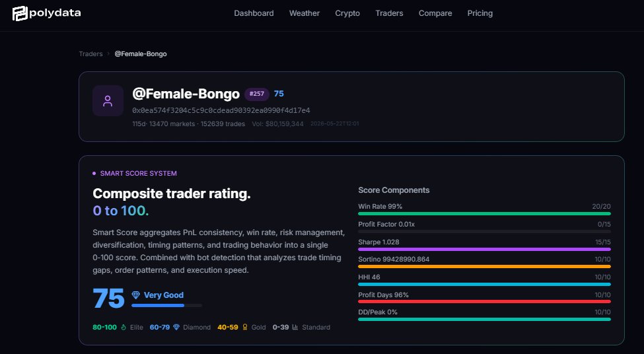Open the Compare page
The image size is (644, 354).
435,13
